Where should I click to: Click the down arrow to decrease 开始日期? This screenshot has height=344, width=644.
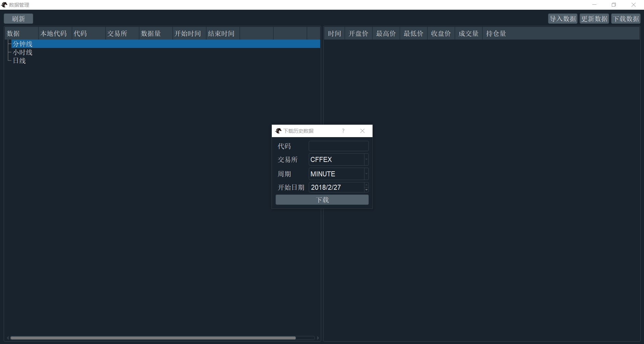point(366,189)
